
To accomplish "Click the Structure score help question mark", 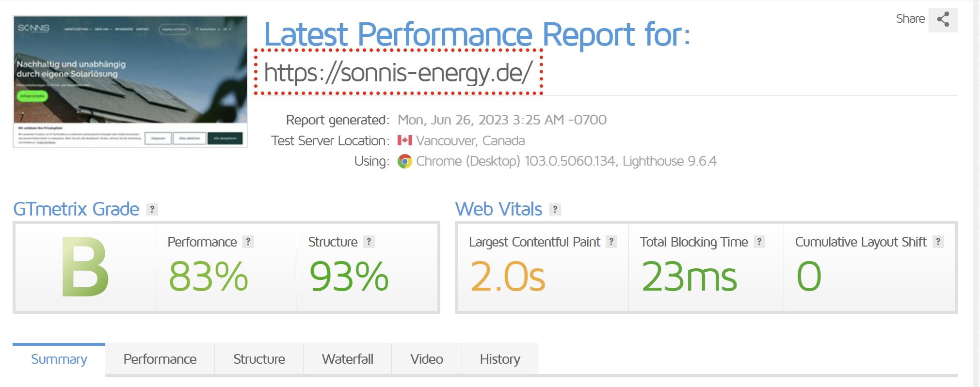I will pyautogui.click(x=369, y=242).
